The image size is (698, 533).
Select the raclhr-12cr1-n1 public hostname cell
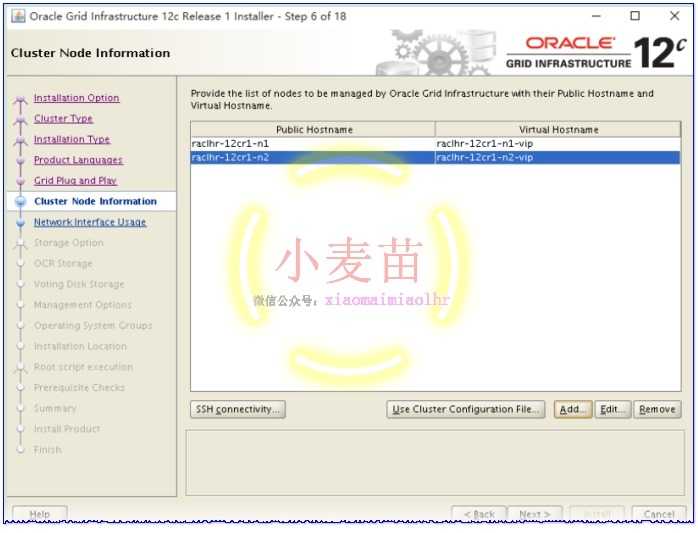click(313, 144)
